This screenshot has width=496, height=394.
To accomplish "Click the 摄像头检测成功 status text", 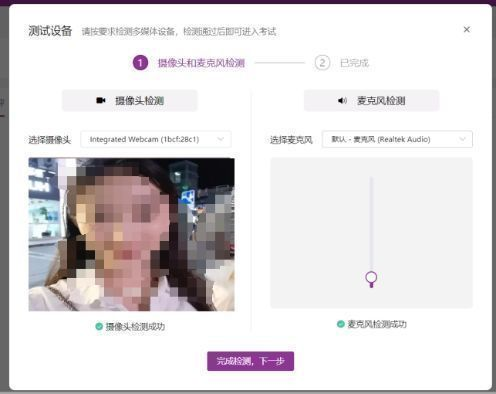I will click(135, 327).
